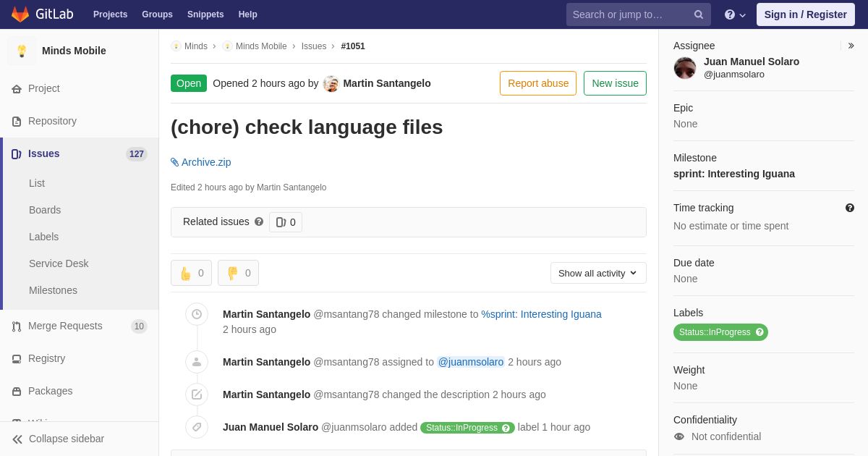Click Minds Mobile breadcrumb link
868x456 pixels.
[261, 46]
